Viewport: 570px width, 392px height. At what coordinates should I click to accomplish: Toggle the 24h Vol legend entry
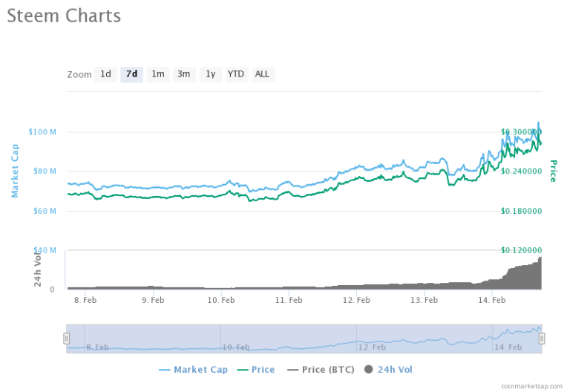[388, 370]
